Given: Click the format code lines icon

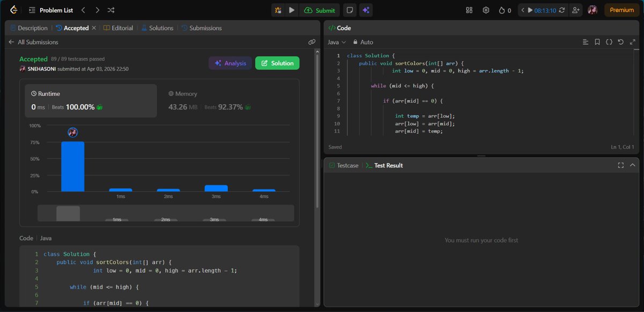Looking at the screenshot, I should coord(586,42).
